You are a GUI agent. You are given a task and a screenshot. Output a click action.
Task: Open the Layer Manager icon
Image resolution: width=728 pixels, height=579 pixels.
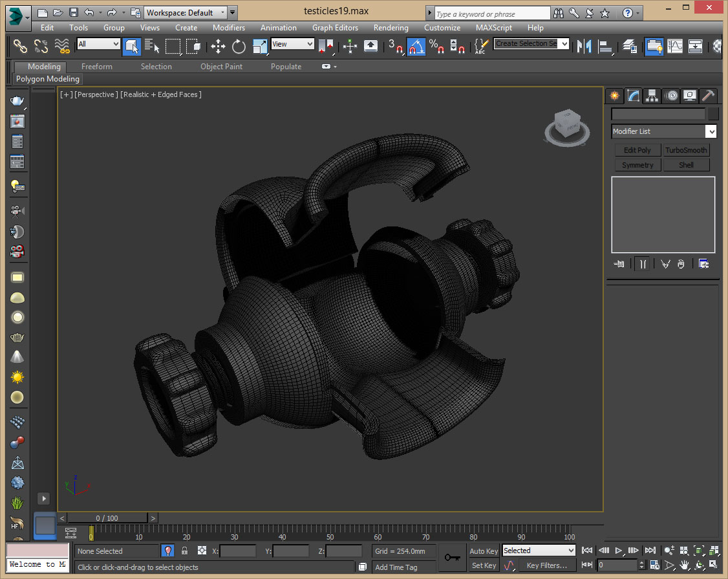point(630,46)
